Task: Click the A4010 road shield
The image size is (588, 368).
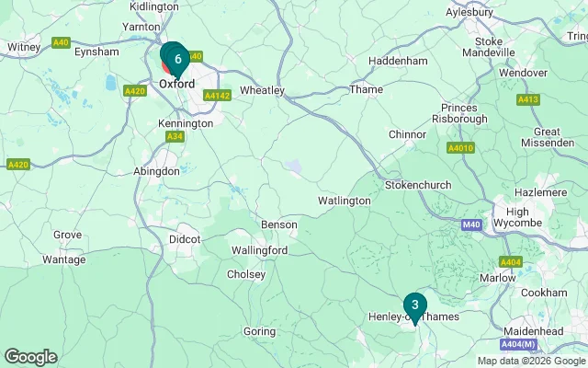Action: coord(460,147)
